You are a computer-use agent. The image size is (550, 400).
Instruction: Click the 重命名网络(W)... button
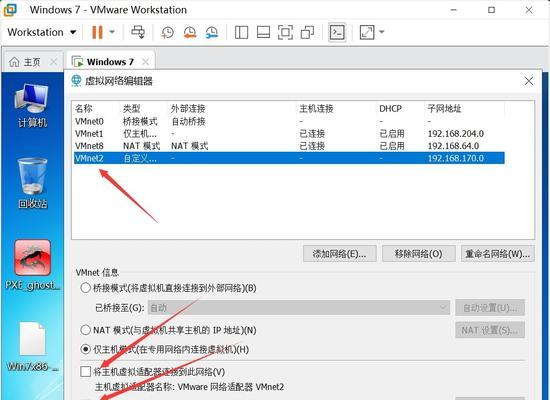(x=498, y=254)
